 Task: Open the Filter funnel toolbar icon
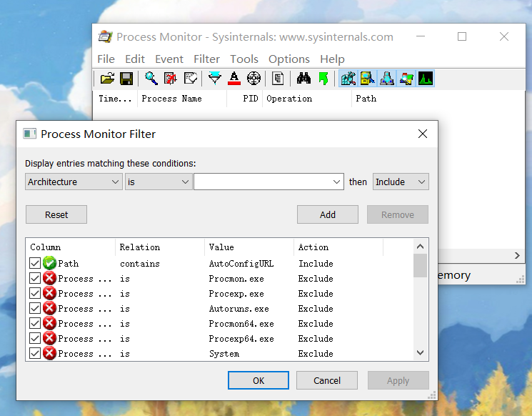coord(215,79)
